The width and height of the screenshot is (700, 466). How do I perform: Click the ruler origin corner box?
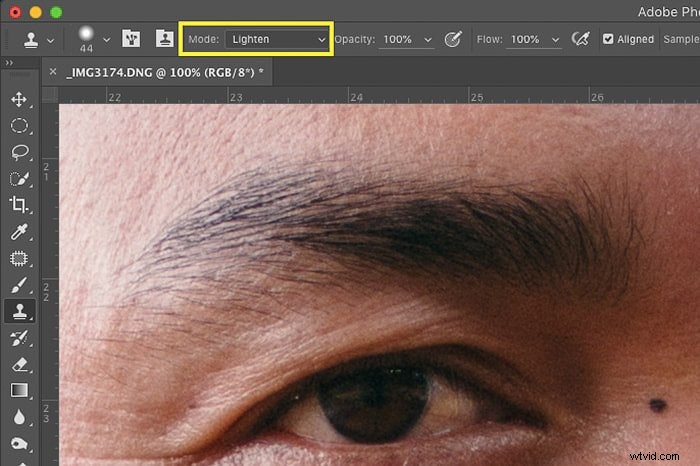click(x=50, y=96)
